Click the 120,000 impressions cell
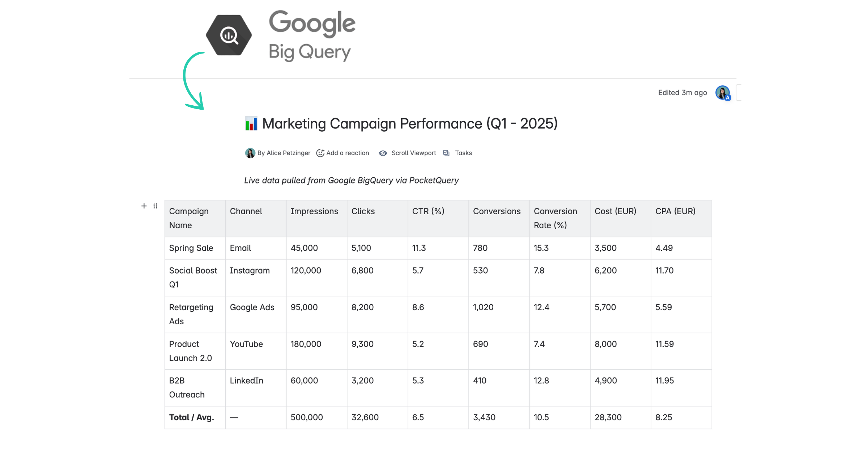The image size is (868, 456). click(316, 278)
